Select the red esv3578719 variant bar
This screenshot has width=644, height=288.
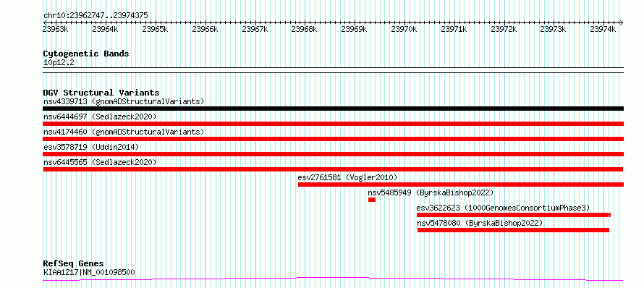coord(333,154)
